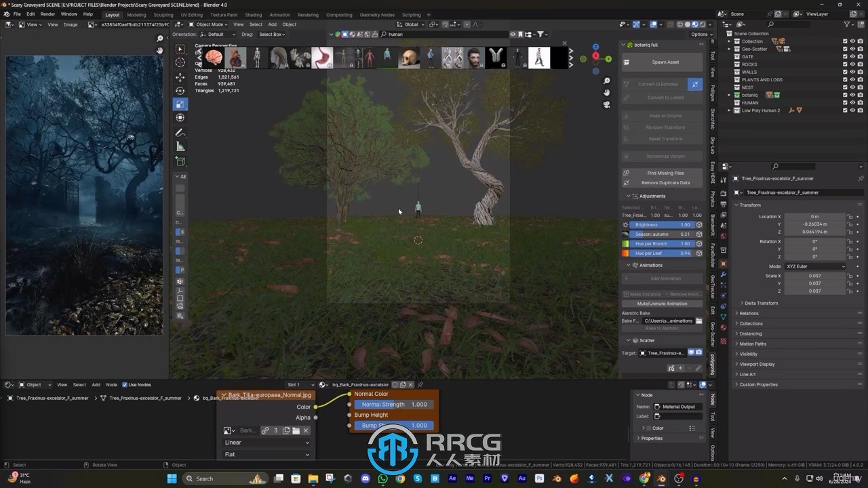Toggle exclude checkbox for GATE collection
868x488 pixels.
point(845,56)
